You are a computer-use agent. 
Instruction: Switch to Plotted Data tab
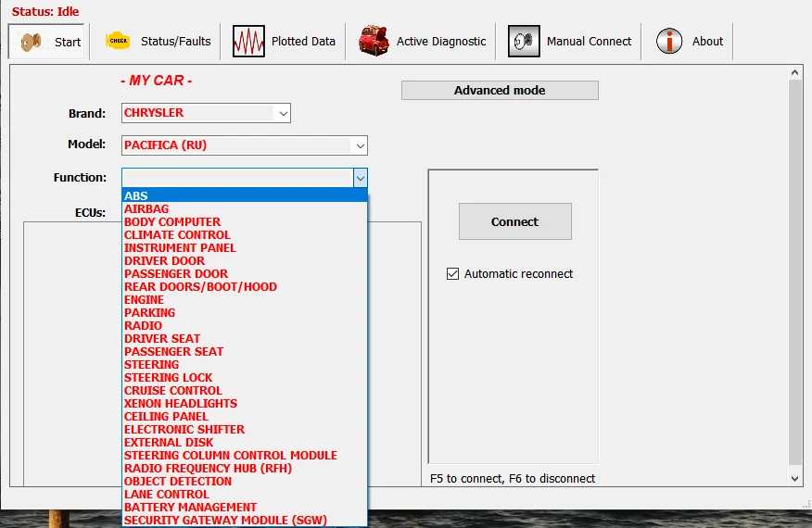(284, 42)
